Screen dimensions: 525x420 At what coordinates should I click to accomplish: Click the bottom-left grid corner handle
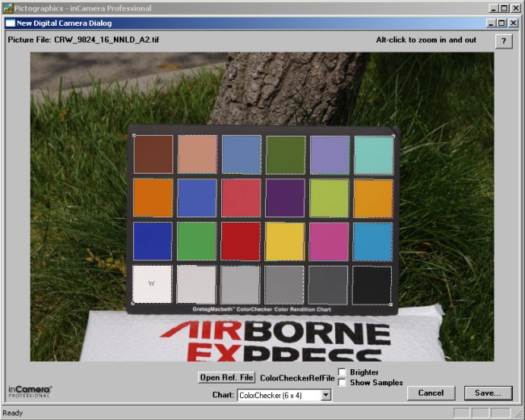point(133,303)
